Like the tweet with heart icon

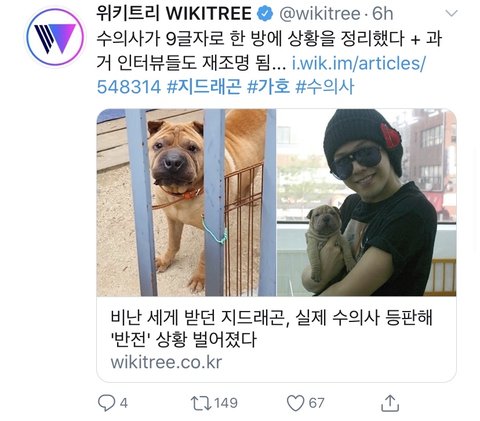[296, 403]
